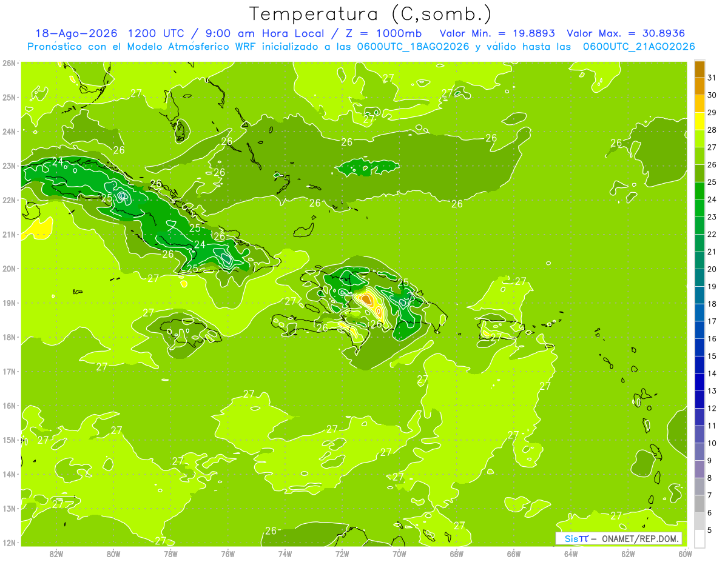Click the legend scale number 20
Viewport: 728px width, 562px height.
712,269
